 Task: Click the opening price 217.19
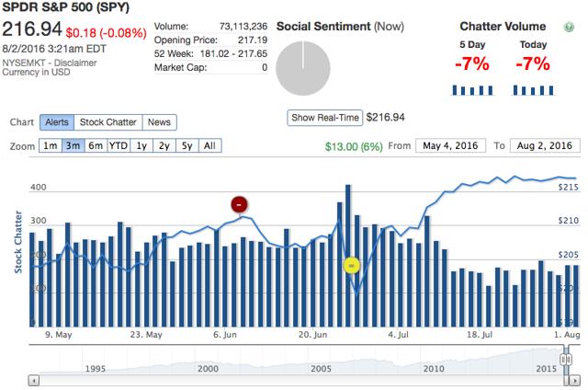(253, 40)
